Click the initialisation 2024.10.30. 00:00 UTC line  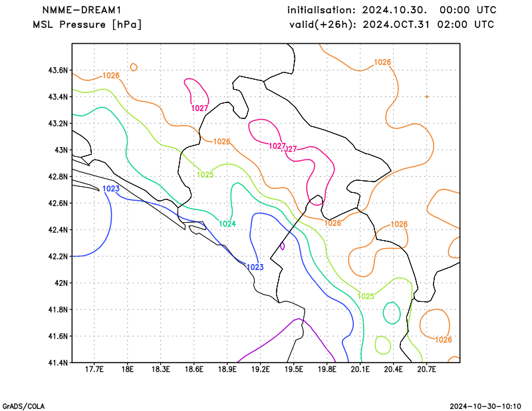pos(392,10)
